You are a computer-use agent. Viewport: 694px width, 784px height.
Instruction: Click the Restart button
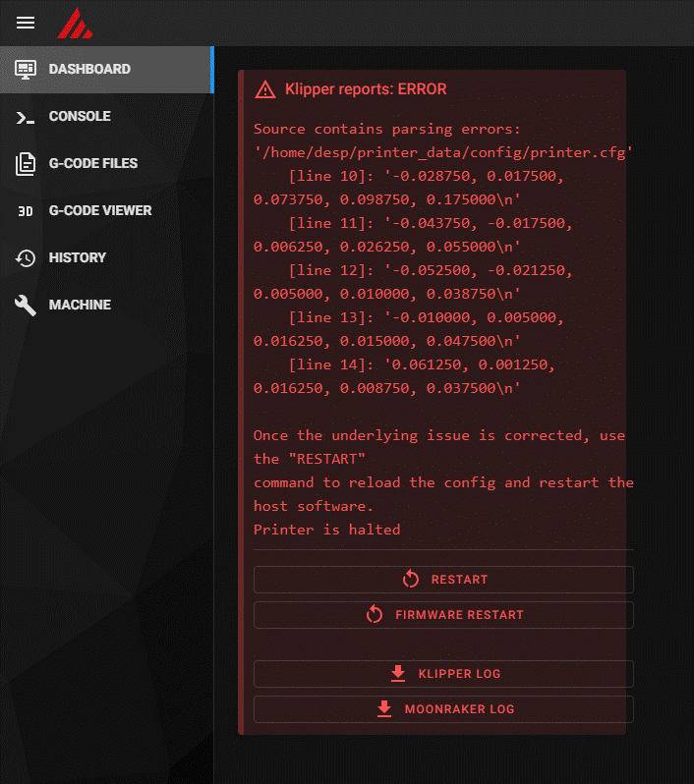click(x=443, y=580)
